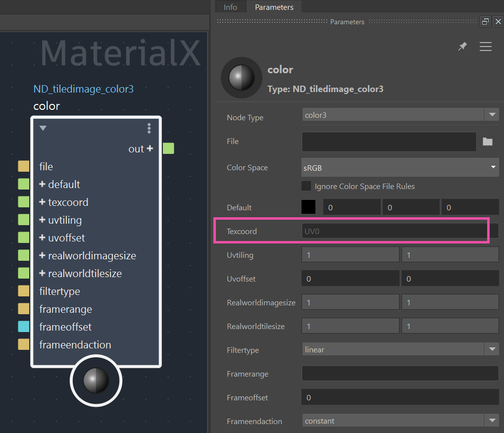The width and height of the screenshot is (504, 433).
Task: Enable Ignore Color Space File Rules
Action: 306,186
